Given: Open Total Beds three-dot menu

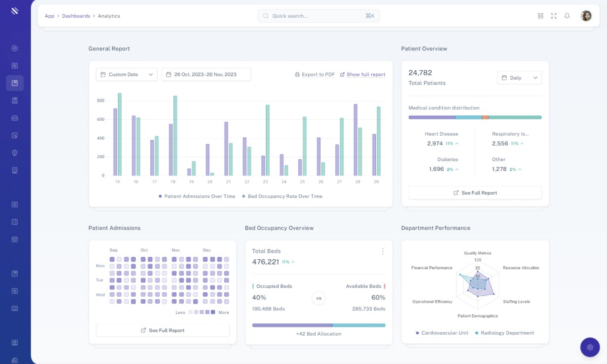Looking at the screenshot, I should (383, 251).
